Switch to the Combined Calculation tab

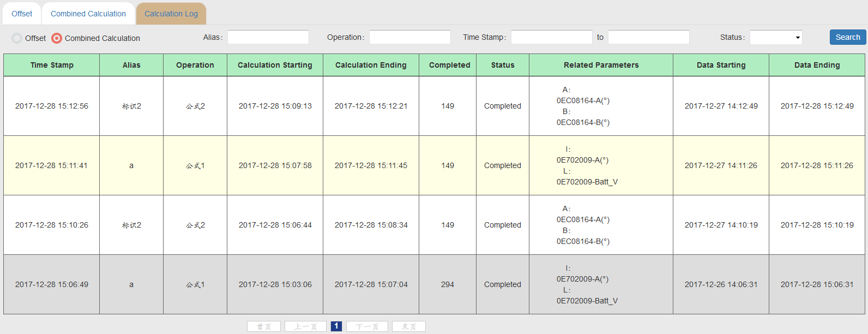coord(88,14)
